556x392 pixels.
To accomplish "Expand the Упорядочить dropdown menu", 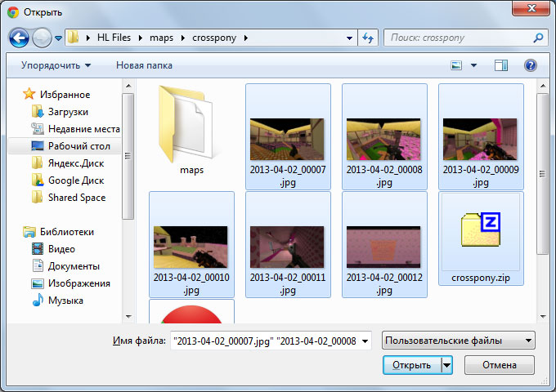I will tap(56, 65).
